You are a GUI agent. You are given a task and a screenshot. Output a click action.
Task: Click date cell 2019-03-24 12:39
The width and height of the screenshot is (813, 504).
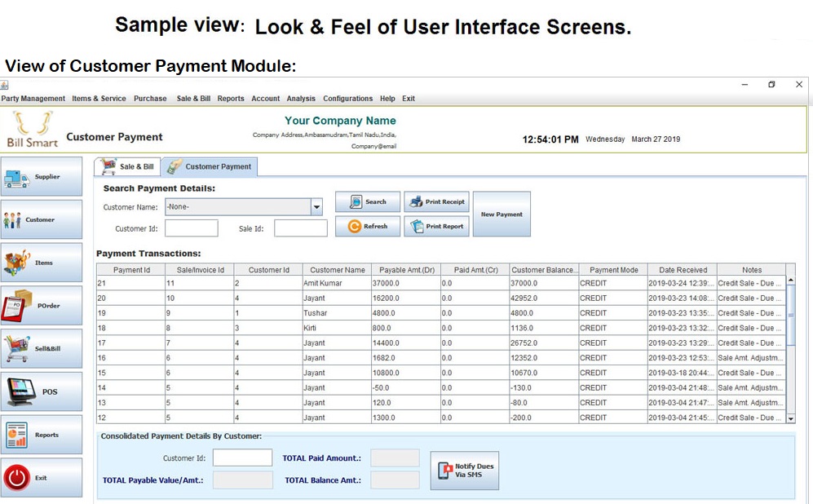(x=683, y=283)
